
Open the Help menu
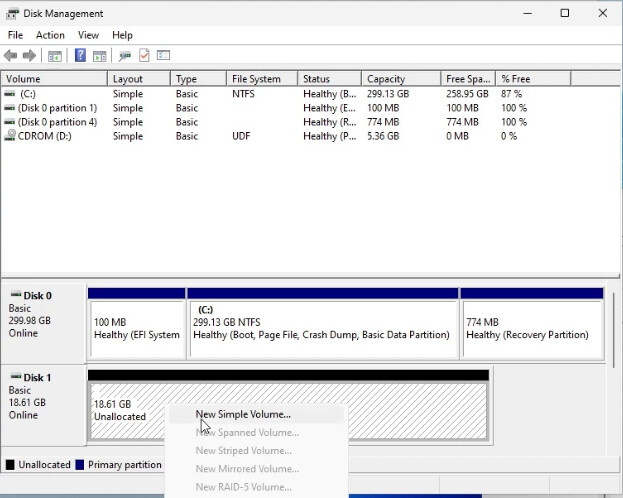tap(122, 35)
